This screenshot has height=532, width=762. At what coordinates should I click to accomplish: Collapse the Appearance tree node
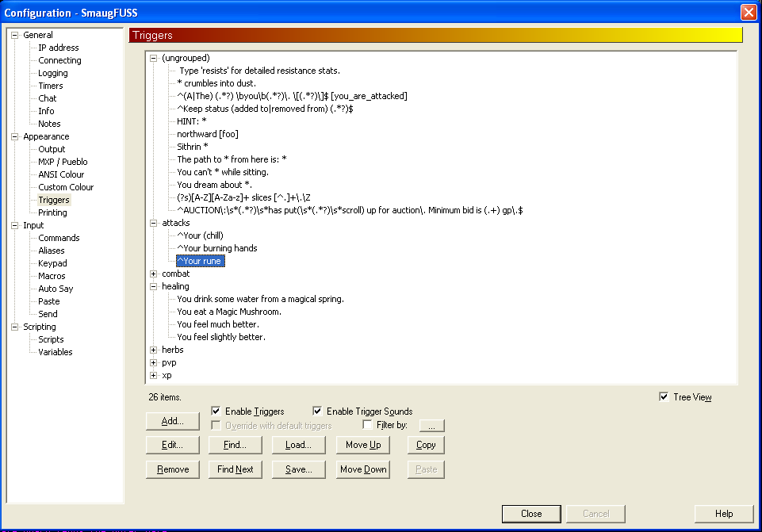(14, 136)
